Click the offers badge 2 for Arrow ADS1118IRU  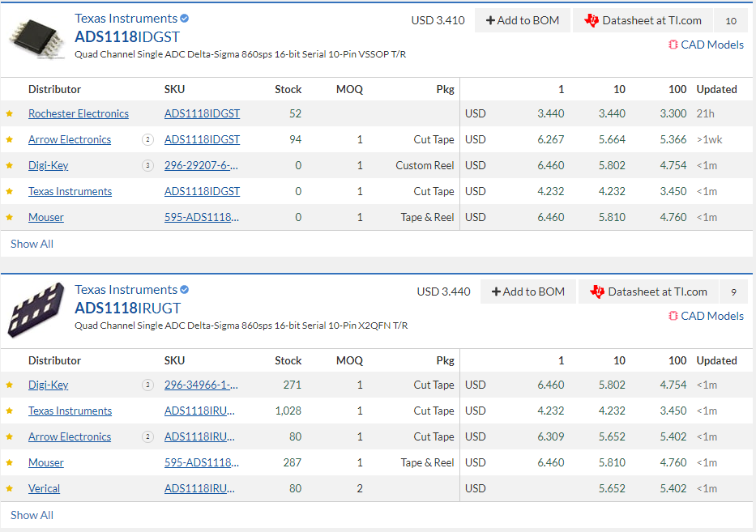[x=147, y=437]
